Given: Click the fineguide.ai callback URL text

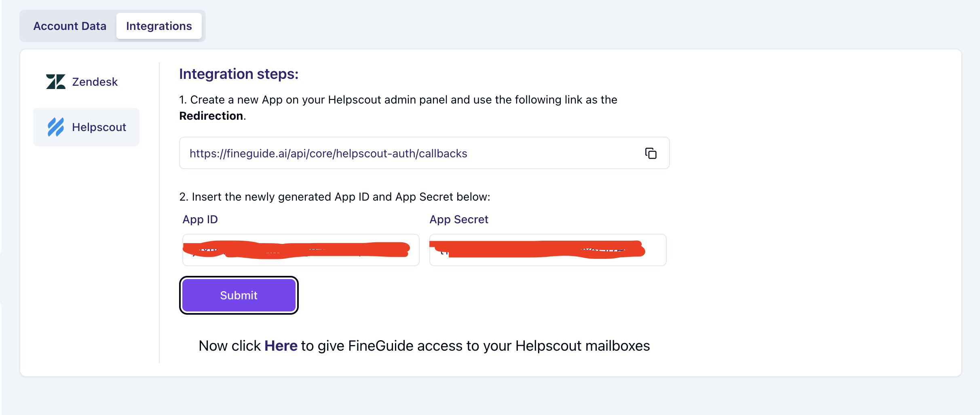Looking at the screenshot, I should click(x=328, y=154).
